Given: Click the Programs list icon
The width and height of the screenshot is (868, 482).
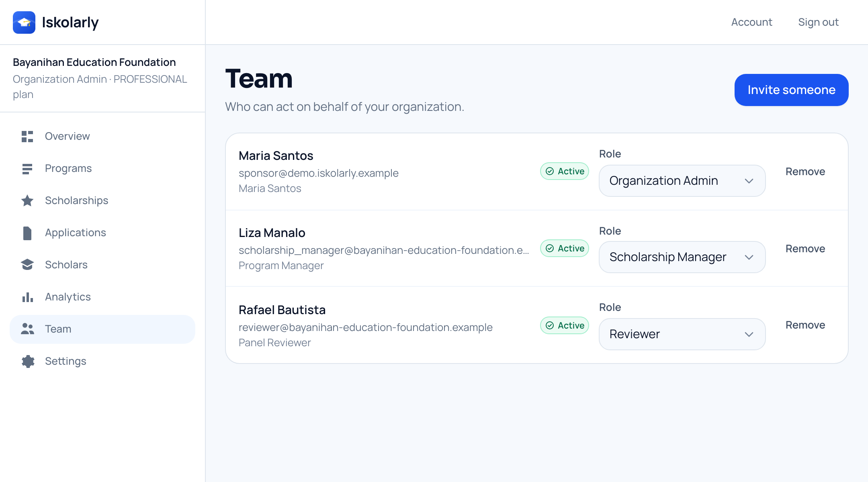Looking at the screenshot, I should pyautogui.click(x=27, y=169).
